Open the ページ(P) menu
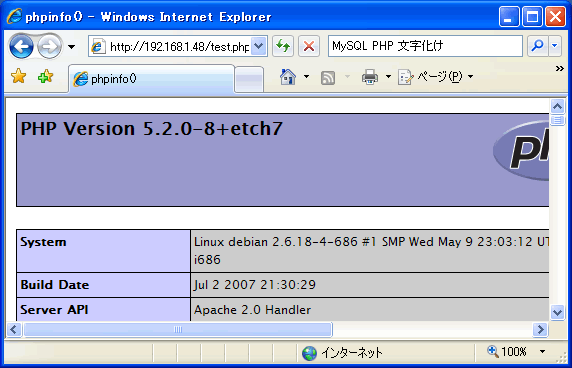This screenshot has height=368, width=572. pos(436,77)
